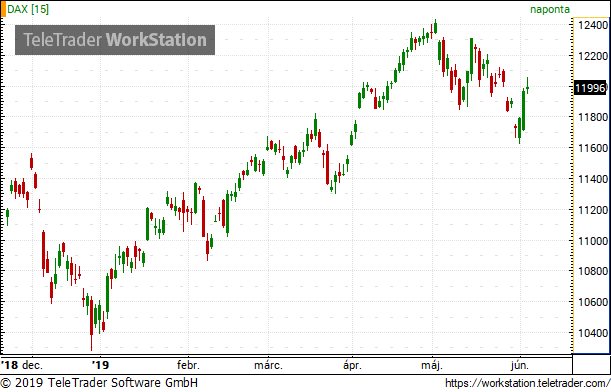Click the márc. month axis label
611x392 pixels.
coord(268,365)
